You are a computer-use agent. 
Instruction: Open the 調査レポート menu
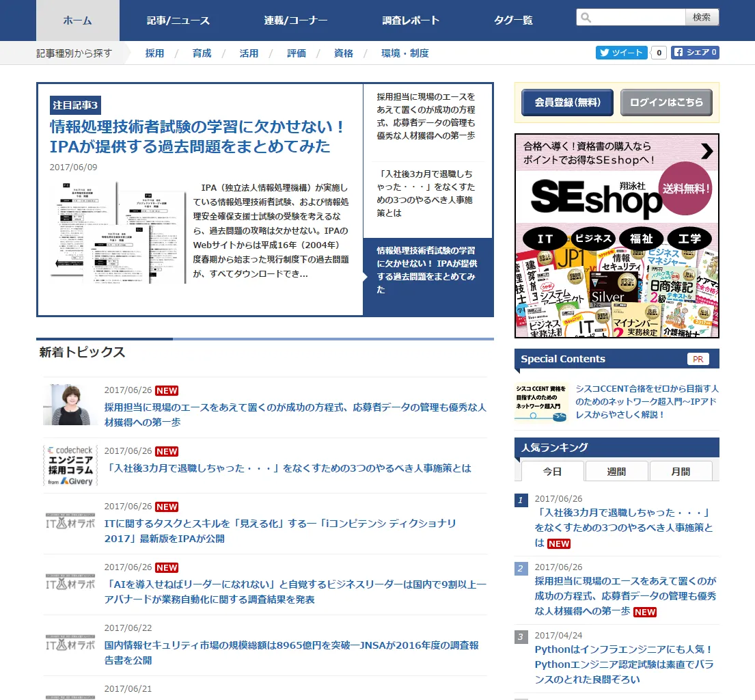pyautogui.click(x=411, y=21)
